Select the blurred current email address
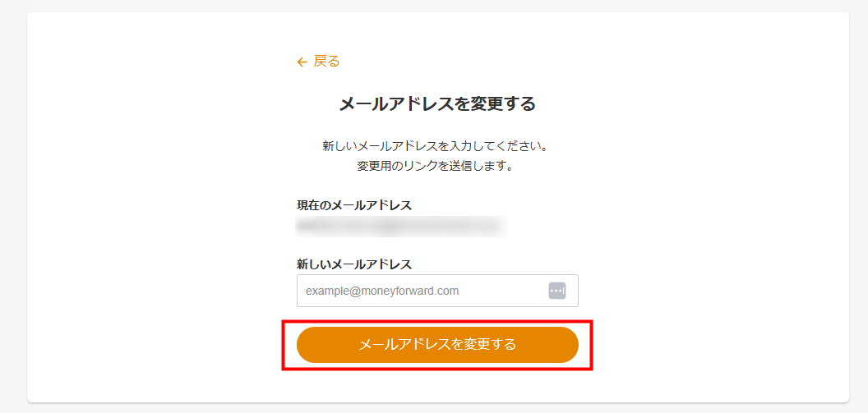 click(401, 225)
